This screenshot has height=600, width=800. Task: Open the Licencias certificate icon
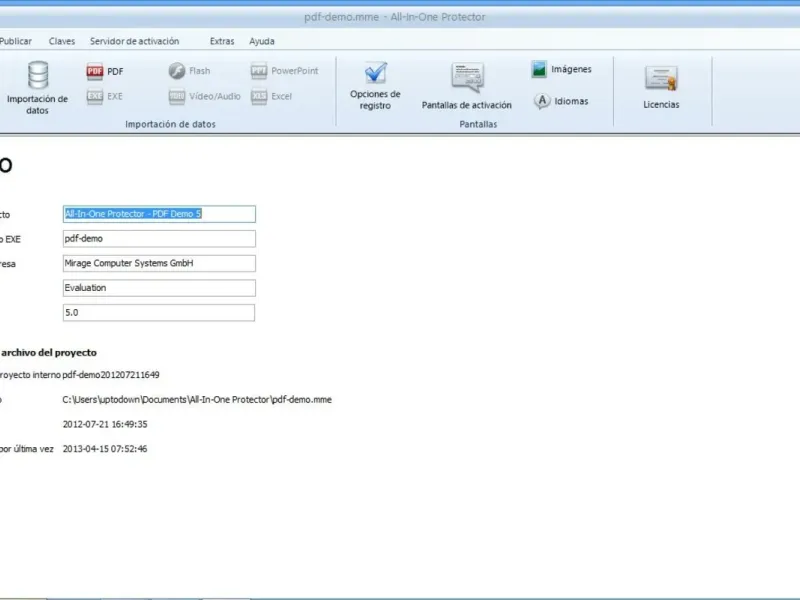(661, 79)
